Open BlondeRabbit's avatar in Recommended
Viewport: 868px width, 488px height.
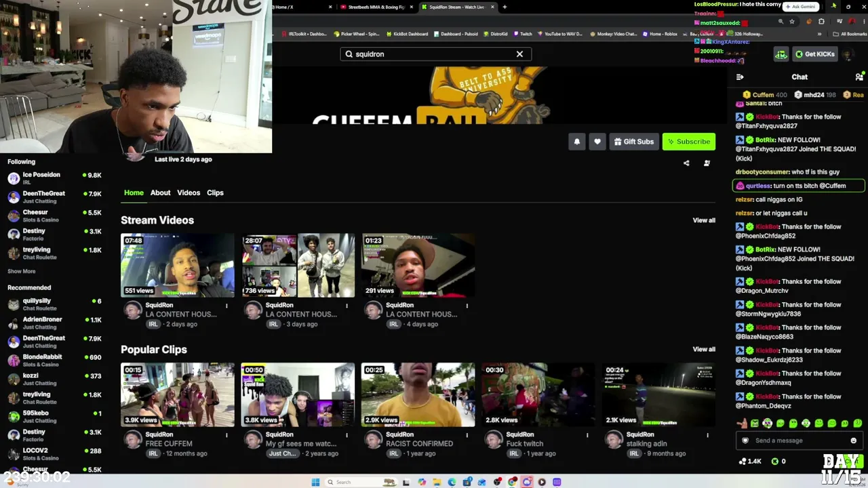coord(14,361)
